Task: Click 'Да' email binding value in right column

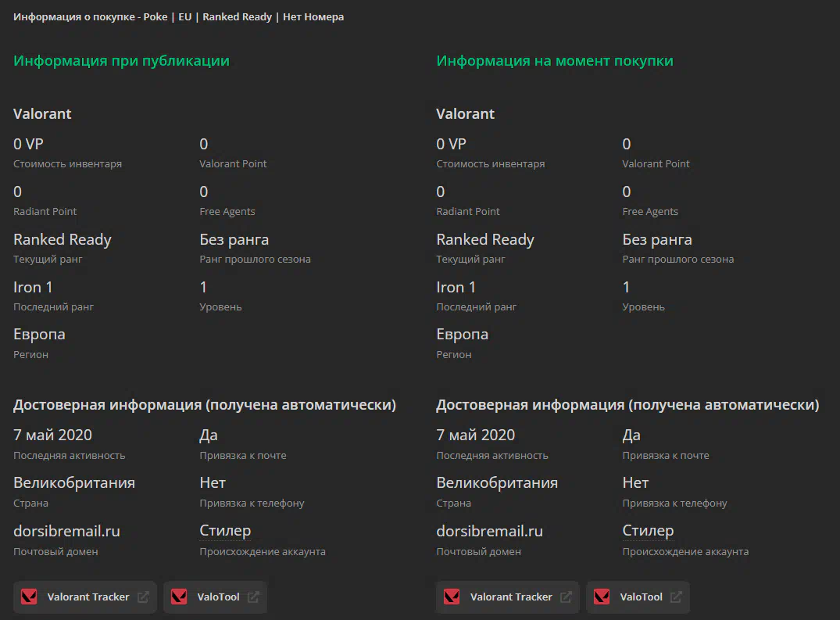Action: (631, 435)
